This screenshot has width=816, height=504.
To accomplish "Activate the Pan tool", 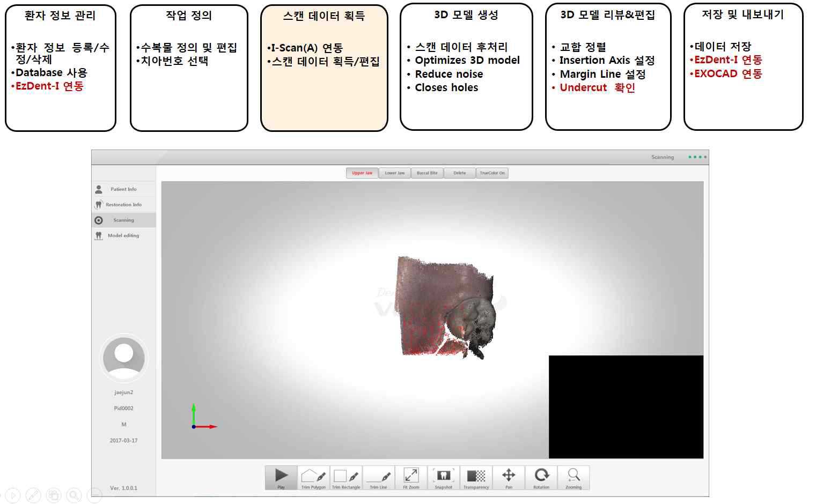I will 509,478.
